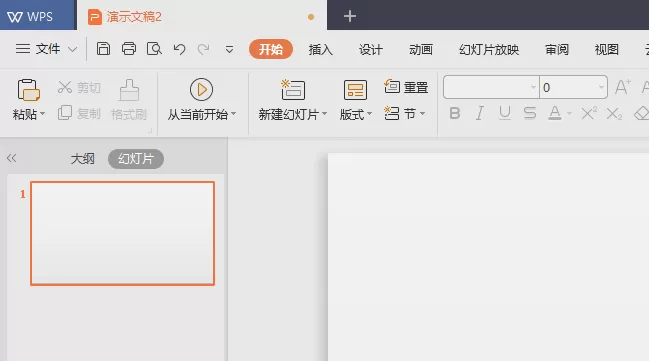Open the 节 section menu
This screenshot has width=649, height=361.
tap(404, 113)
